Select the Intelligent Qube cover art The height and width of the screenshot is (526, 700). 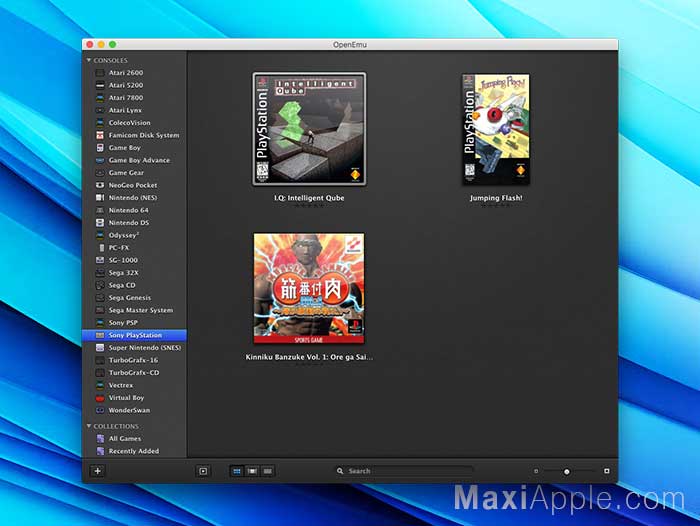click(309, 129)
